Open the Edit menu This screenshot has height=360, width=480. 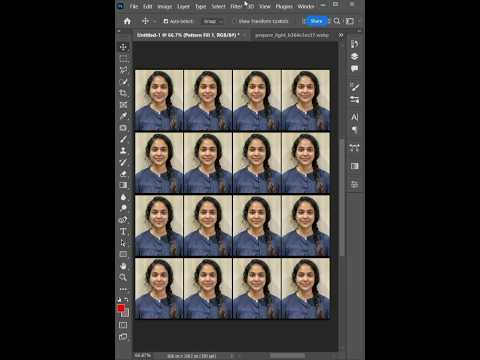pyautogui.click(x=148, y=6)
